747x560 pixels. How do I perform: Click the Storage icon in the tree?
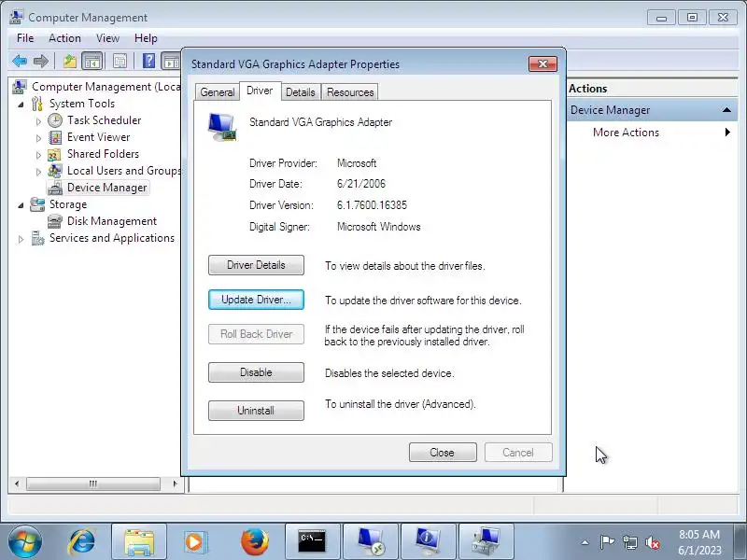click(x=37, y=204)
